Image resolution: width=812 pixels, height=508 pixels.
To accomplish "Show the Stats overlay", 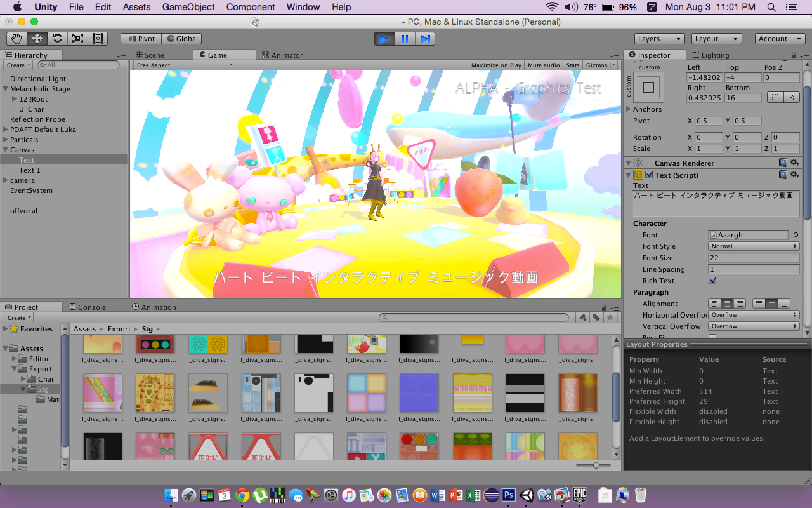I will coord(573,65).
